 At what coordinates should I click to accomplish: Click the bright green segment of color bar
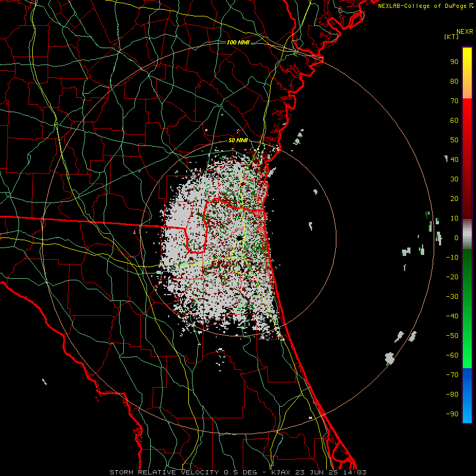pos(467,349)
